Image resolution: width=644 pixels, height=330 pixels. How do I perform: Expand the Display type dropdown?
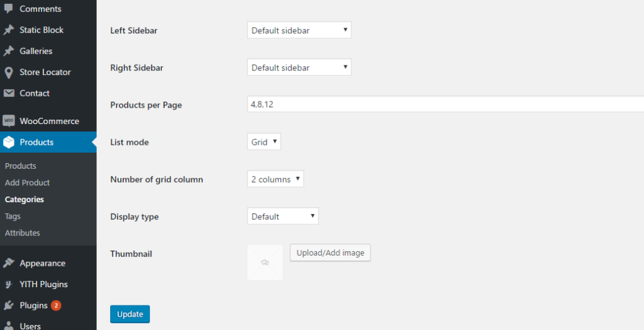pyautogui.click(x=282, y=217)
